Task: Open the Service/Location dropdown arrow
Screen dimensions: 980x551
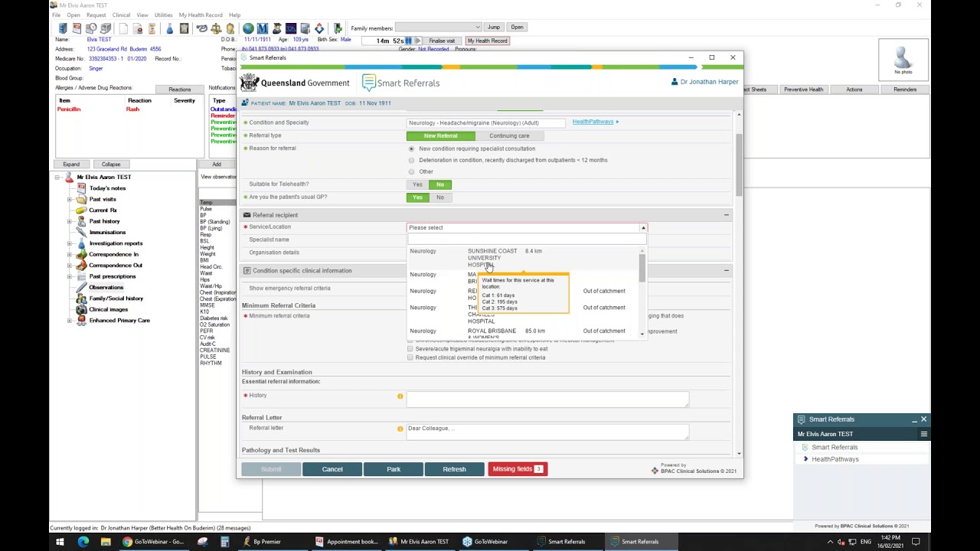Action: pos(643,228)
